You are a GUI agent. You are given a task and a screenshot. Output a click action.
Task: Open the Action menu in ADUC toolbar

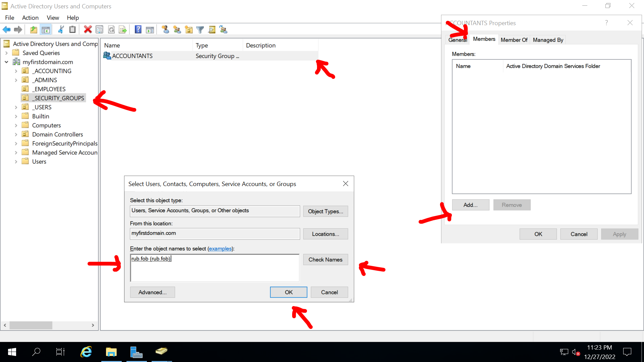[29, 18]
